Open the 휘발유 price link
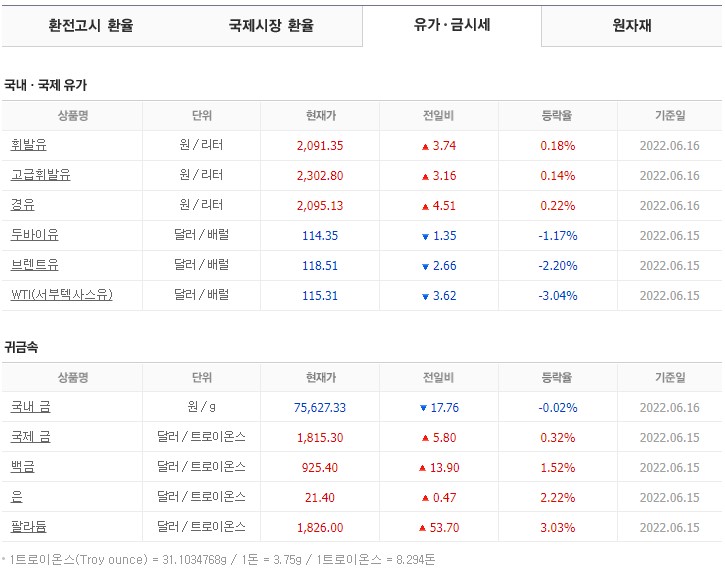Viewport: 725px width, 573px height. 29,145
